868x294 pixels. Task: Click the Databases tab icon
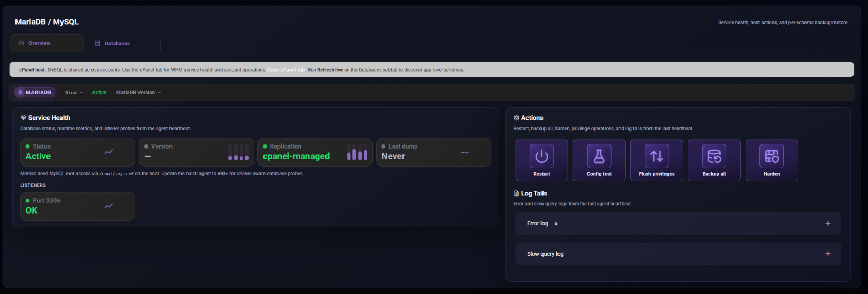[98, 44]
